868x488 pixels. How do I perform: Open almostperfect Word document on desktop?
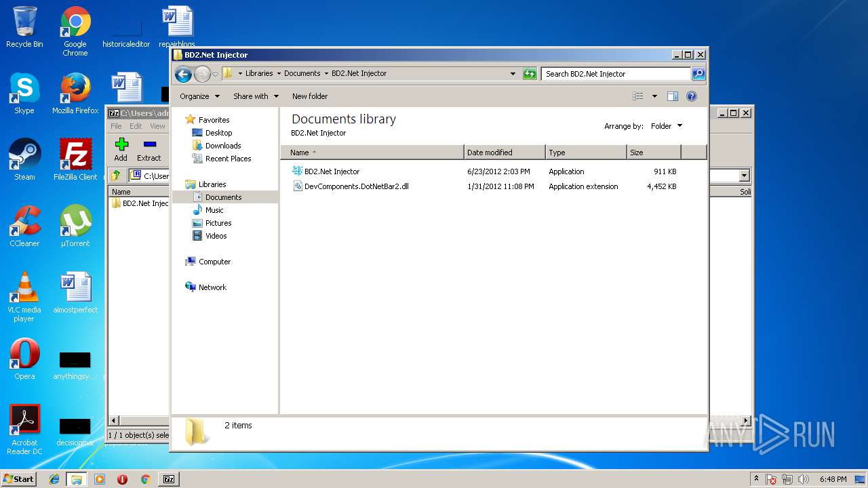point(75,293)
